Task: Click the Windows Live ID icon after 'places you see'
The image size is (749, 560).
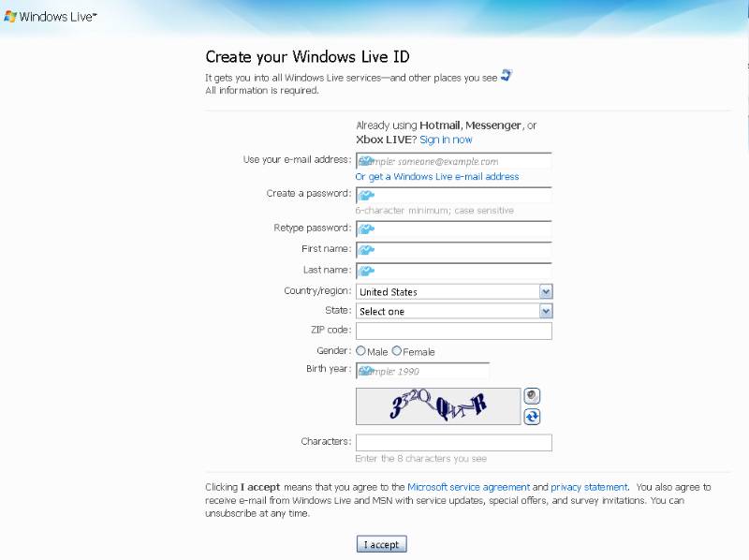Action: (507, 76)
